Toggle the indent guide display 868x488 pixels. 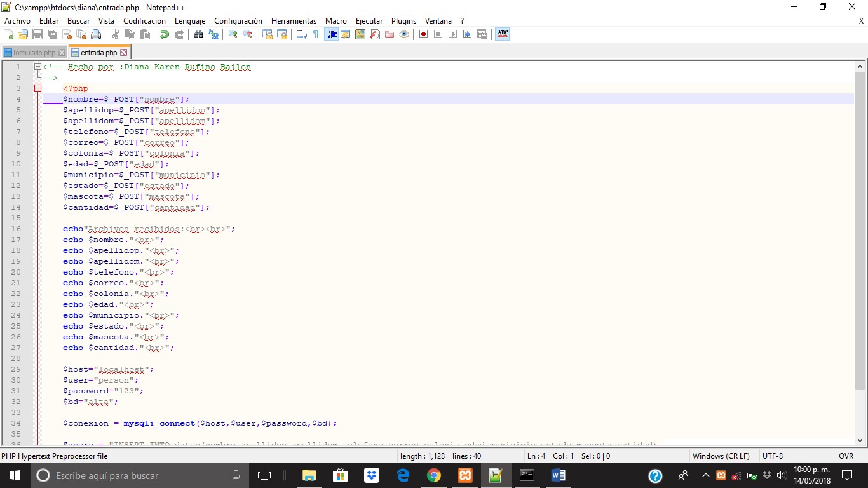[331, 34]
